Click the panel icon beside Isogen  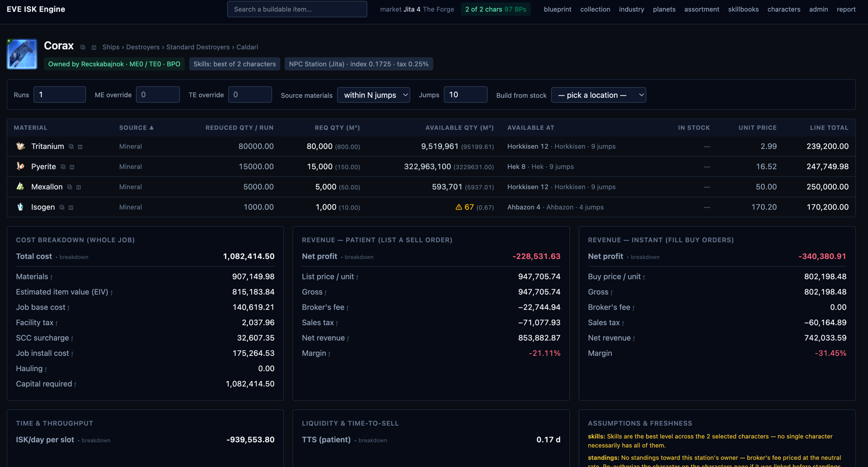tap(71, 207)
